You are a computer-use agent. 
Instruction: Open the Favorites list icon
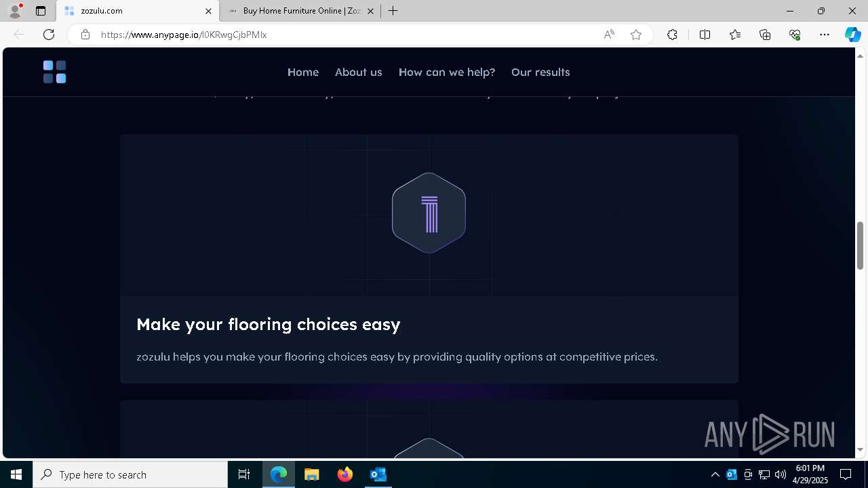tap(735, 35)
